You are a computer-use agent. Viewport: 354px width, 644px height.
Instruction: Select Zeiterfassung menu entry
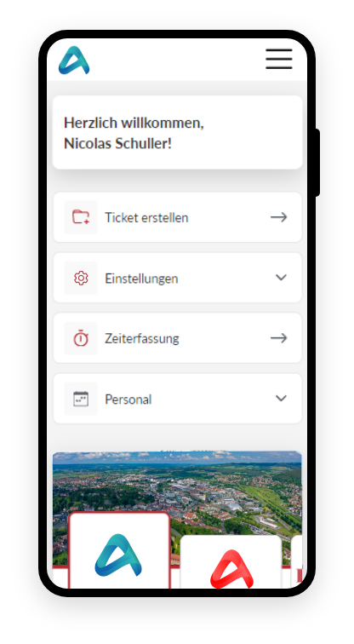(178, 338)
